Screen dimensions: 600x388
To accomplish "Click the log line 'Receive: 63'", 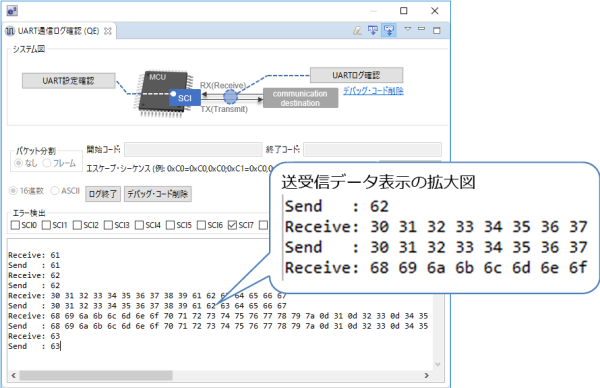I will pos(34,336).
